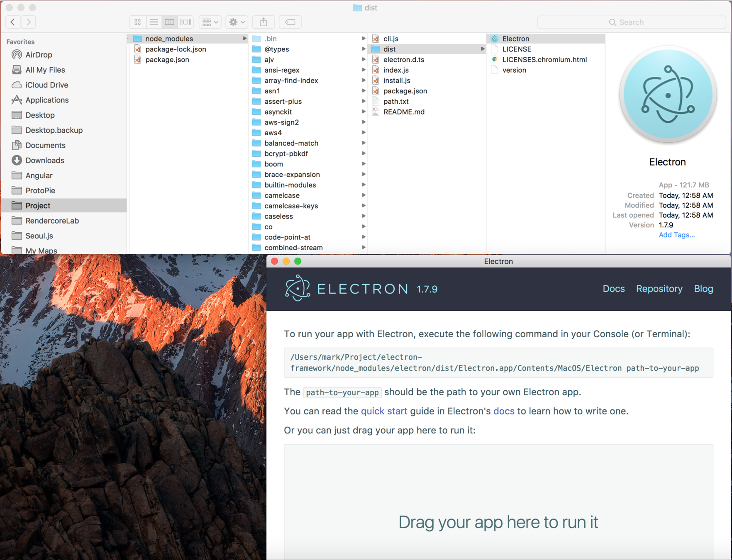The image size is (732, 560).
Task: Click the Edit Tags toolbar button
Action: click(x=290, y=22)
